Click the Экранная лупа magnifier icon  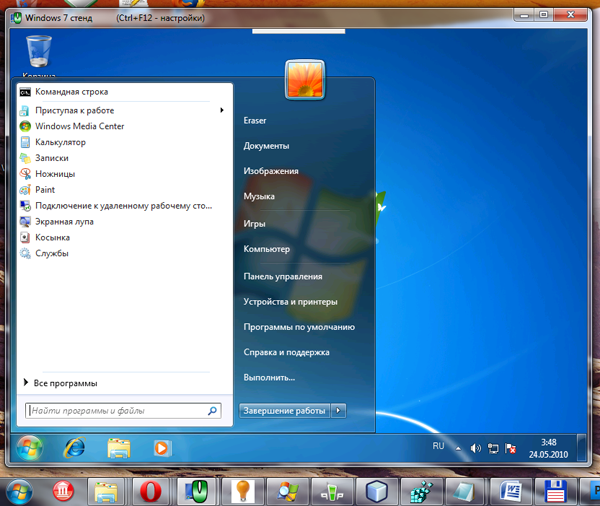click(x=25, y=222)
